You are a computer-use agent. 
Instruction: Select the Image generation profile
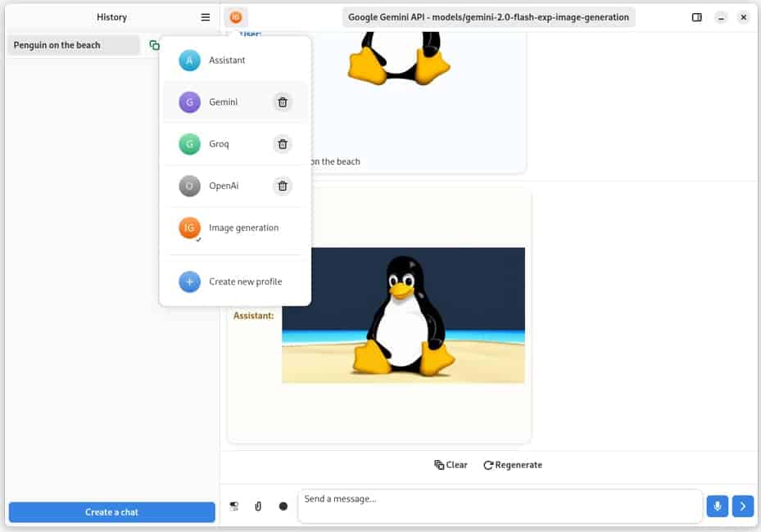[235, 228]
